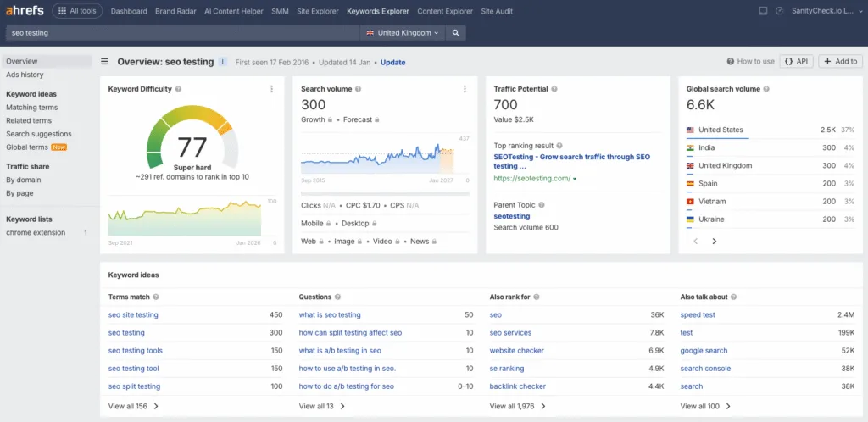Open the SEOTesting top ranking result link
Screen dimensions: 868x422
(572, 162)
